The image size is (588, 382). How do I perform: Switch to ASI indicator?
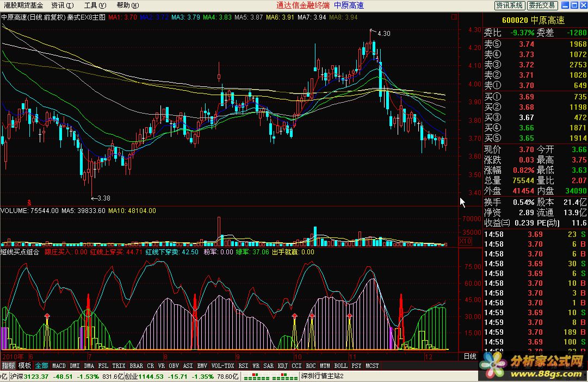click(188, 366)
